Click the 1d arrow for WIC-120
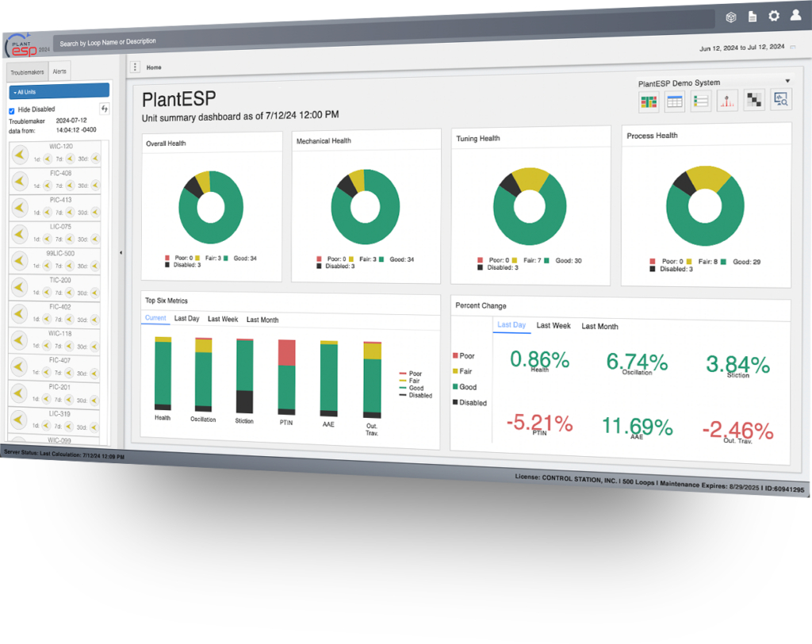812x644 pixels. point(48,159)
